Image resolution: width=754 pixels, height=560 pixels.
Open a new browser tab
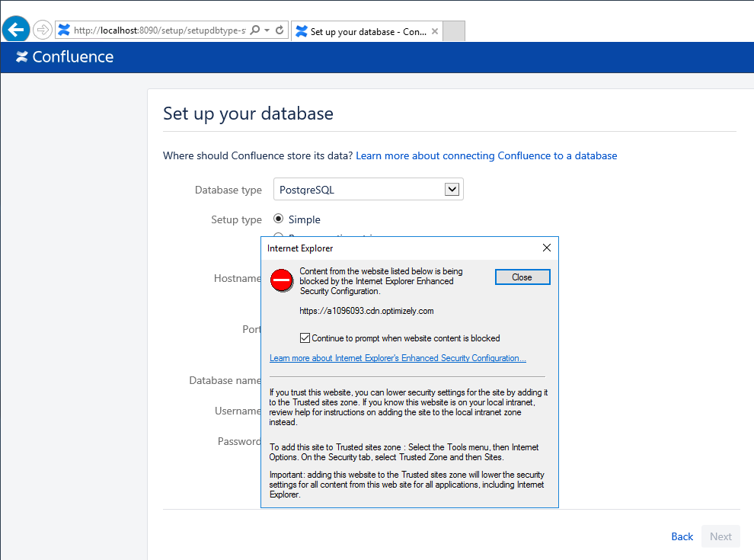tap(453, 31)
